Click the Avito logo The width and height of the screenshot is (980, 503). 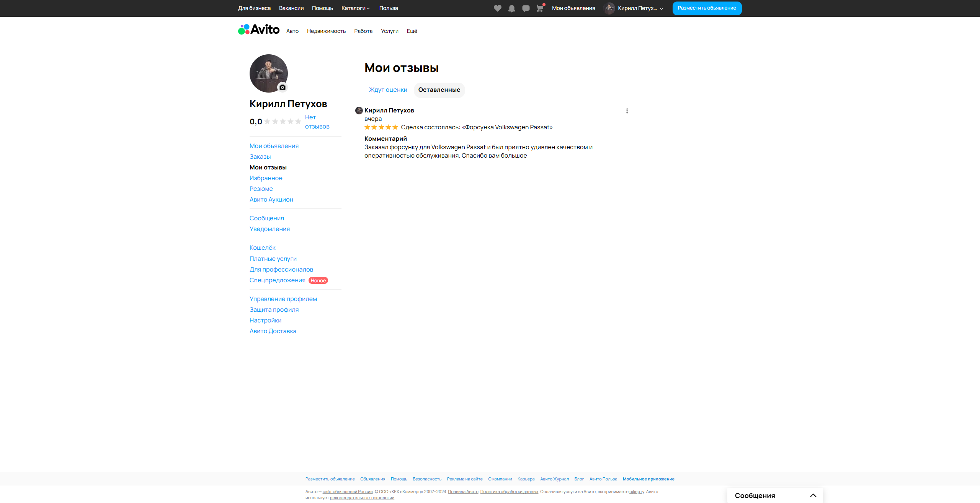pos(259,29)
